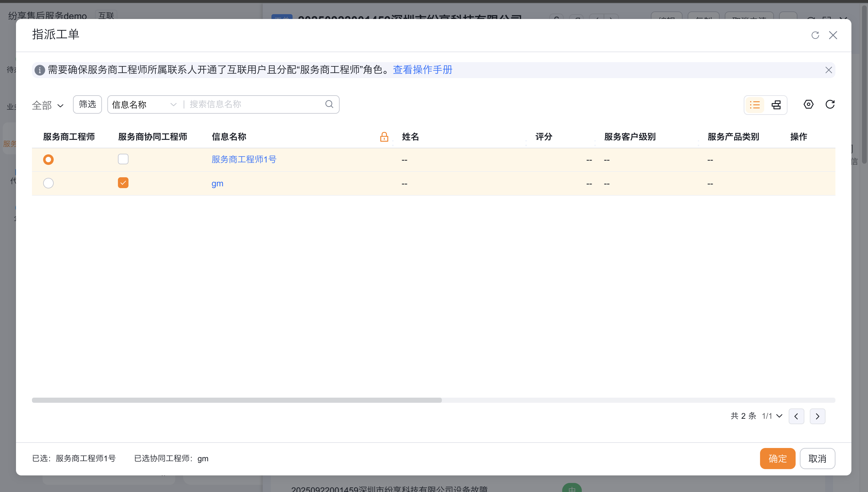The height and width of the screenshot is (492, 868).
Task: Click the search magnifier icon
Action: tap(329, 104)
